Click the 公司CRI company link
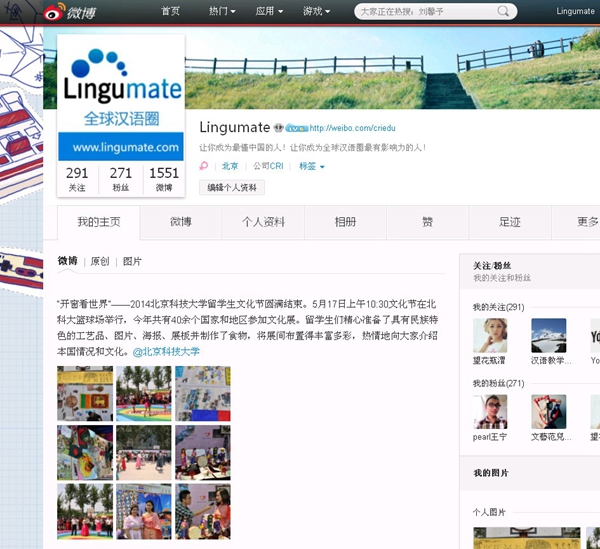 [268, 166]
